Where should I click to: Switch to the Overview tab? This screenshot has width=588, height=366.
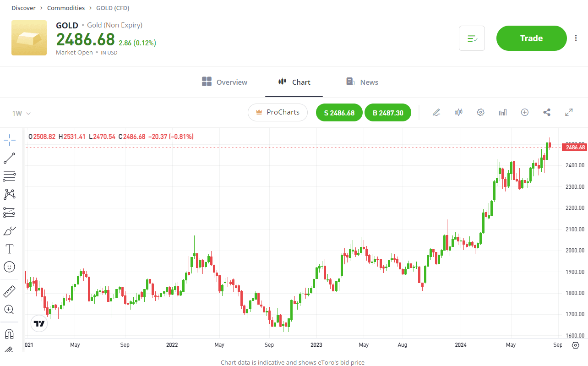224,82
